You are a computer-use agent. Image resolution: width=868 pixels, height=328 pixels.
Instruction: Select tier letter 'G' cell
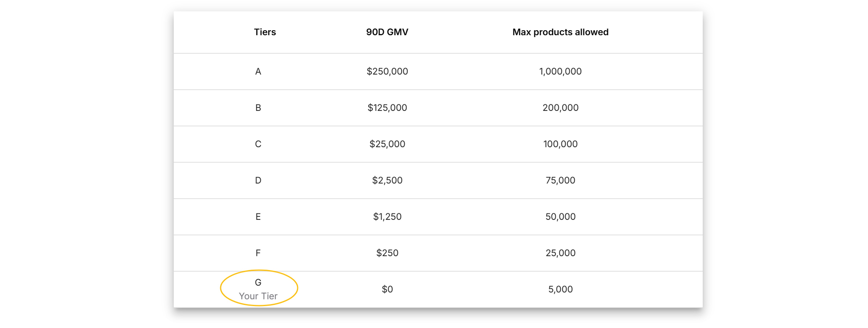tap(258, 282)
